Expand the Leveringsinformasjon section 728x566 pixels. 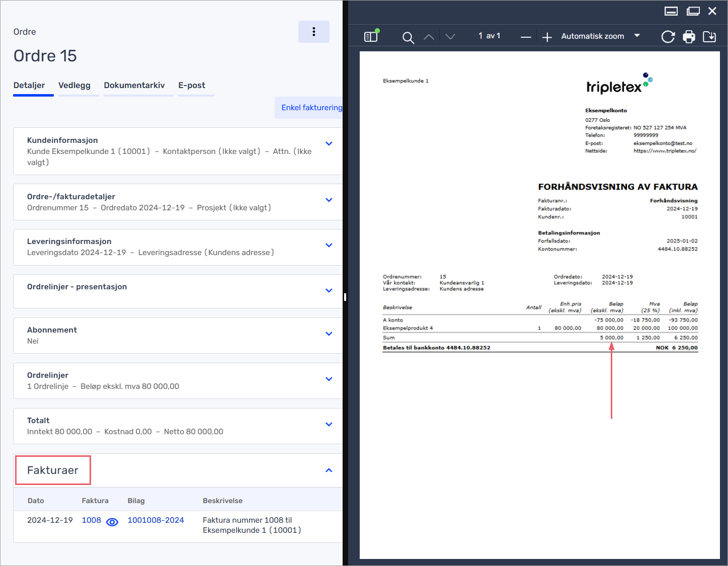click(x=329, y=246)
